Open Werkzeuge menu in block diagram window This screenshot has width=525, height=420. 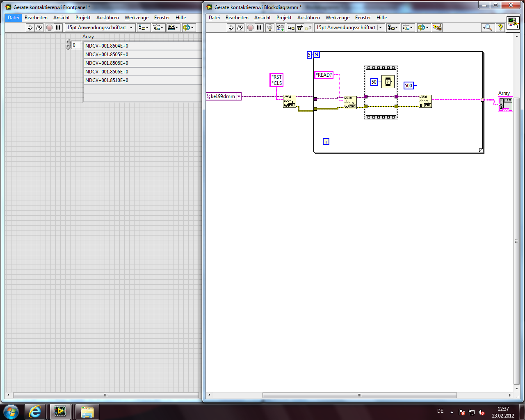coord(338,18)
